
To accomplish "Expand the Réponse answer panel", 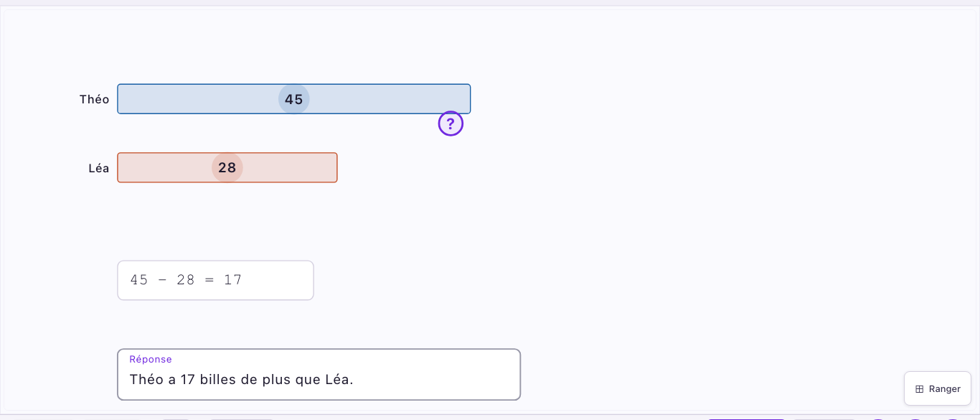I will click(x=319, y=374).
